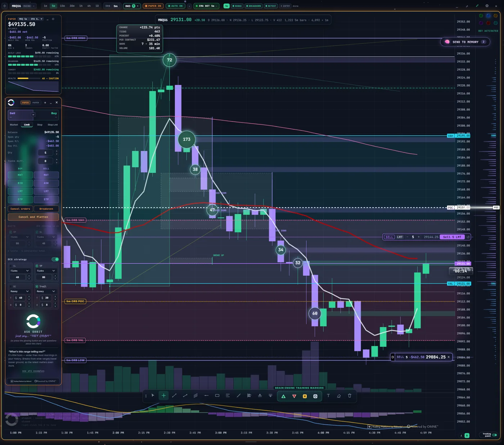Open the OCO SL Ticks unit dropdown
504x445 pixels.
coord(20,271)
